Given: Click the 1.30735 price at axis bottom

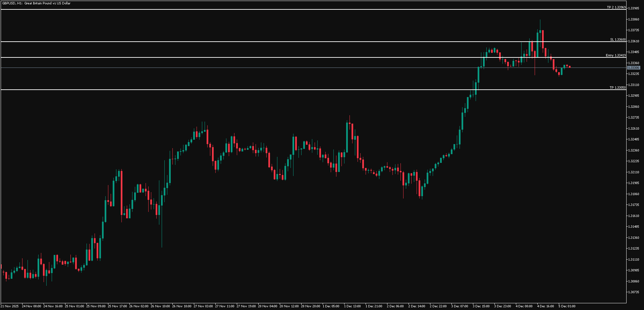Looking at the screenshot, I should (634, 292).
